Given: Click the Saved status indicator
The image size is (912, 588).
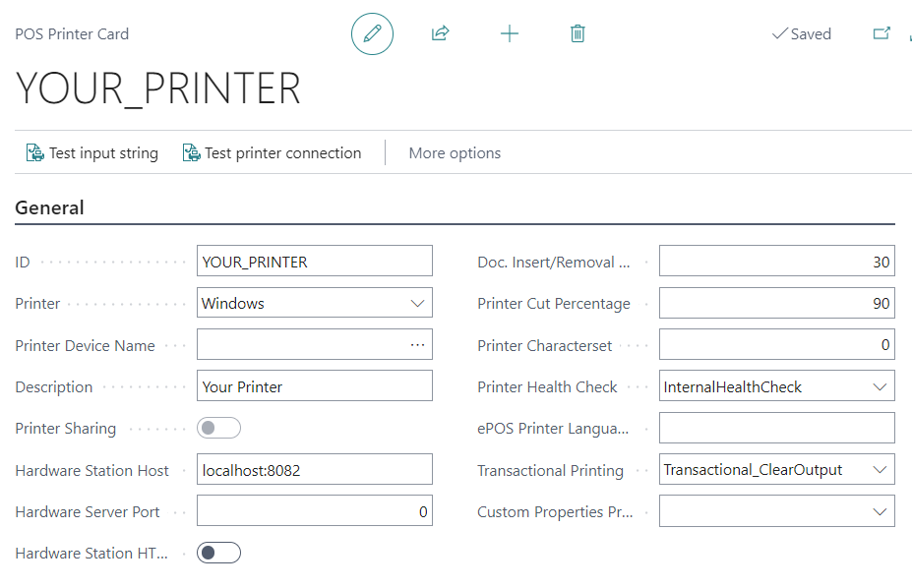Looking at the screenshot, I should [802, 34].
